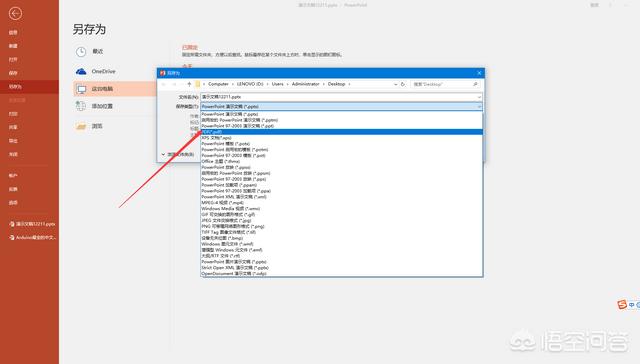Click the back arrow in Save dialog

click(164, 84)
